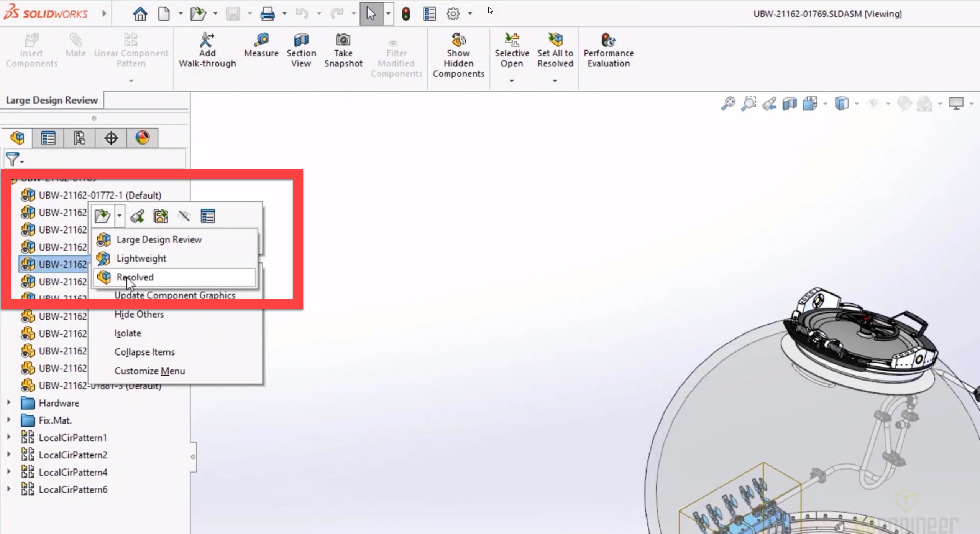Click Selective Open icon in context toolbar

coord(161,216)
